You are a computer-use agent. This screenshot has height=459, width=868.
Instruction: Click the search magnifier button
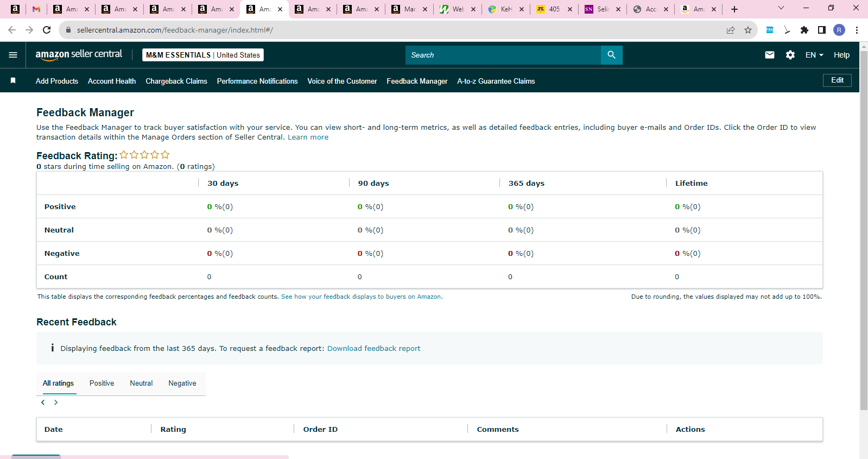[x=612, y=55]
